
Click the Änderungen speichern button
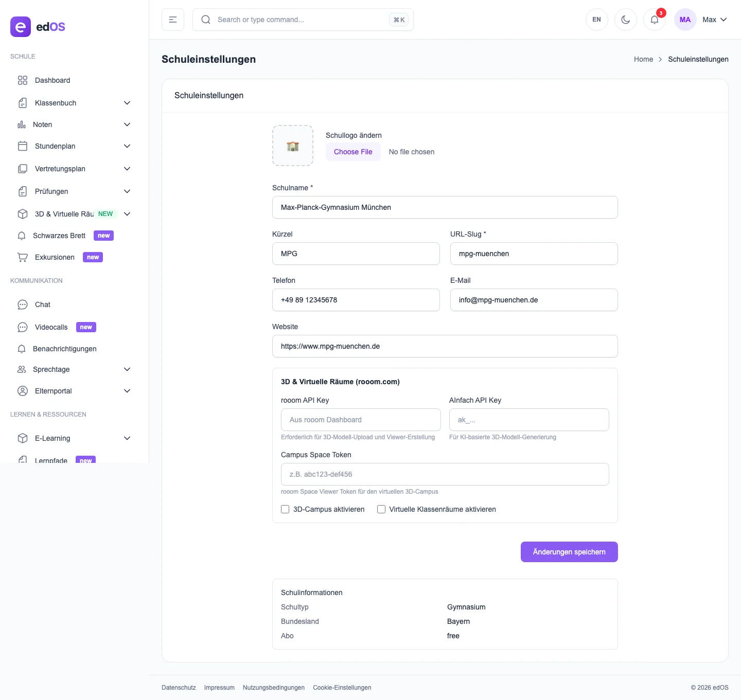569,552
